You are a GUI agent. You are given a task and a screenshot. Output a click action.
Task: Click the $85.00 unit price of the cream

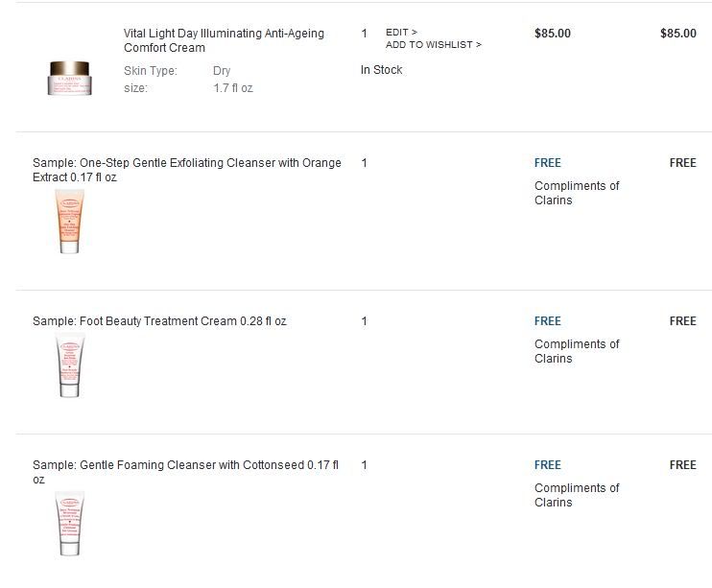pyautogui.click(x=552, y=34)
